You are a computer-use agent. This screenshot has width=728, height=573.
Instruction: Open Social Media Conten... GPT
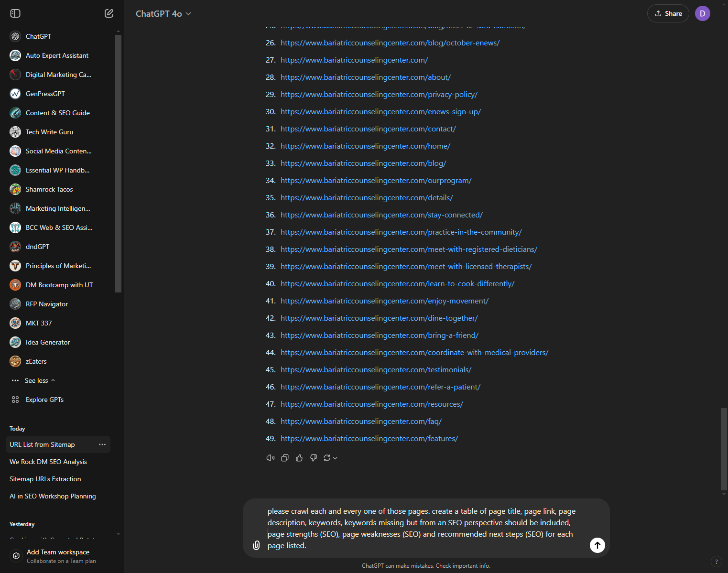(x=60, y=151)
